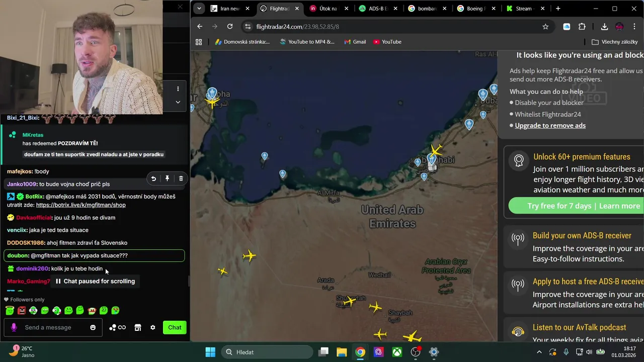Open OBS Studio from taskbar

click(x=416, y=352)
